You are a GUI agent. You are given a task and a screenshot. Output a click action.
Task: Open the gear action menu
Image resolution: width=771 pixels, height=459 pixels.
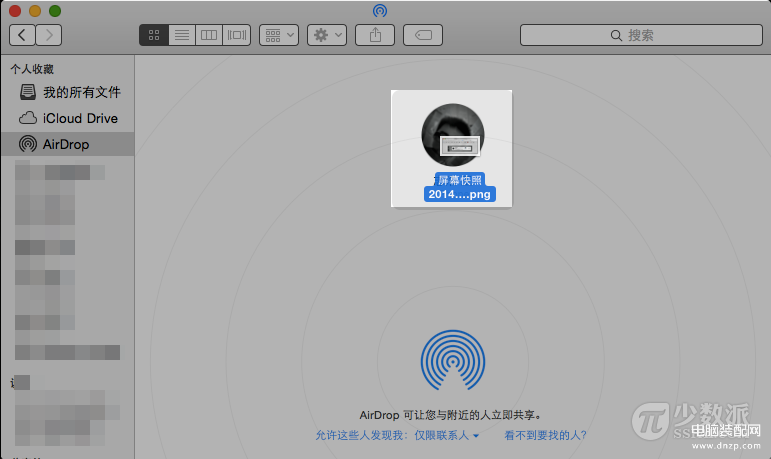(327, 35)
